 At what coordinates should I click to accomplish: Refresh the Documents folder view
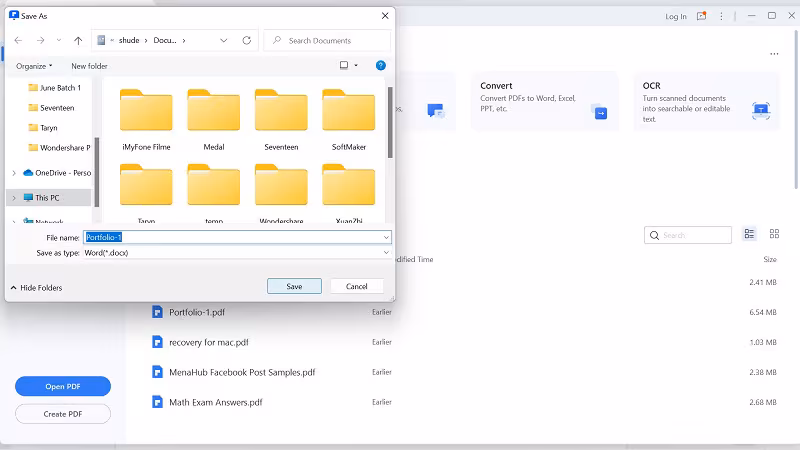point(247,40)
